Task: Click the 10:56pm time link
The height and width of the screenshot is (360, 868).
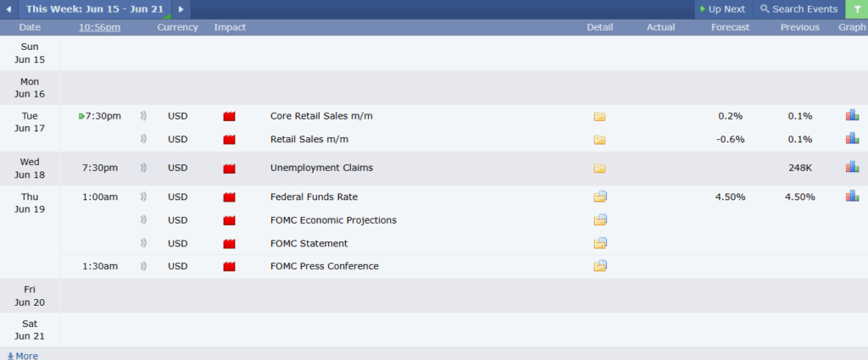Action: (100, 27)
